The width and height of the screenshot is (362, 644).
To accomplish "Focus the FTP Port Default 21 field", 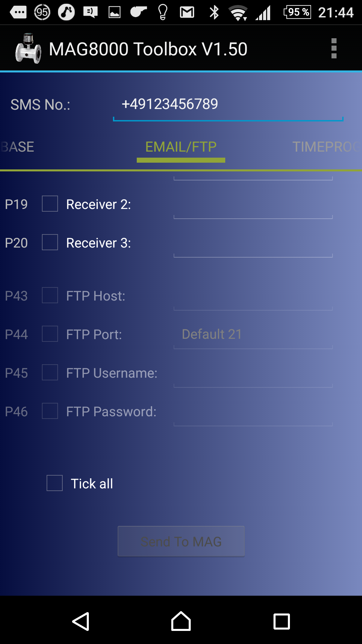I will pos(253,334).
